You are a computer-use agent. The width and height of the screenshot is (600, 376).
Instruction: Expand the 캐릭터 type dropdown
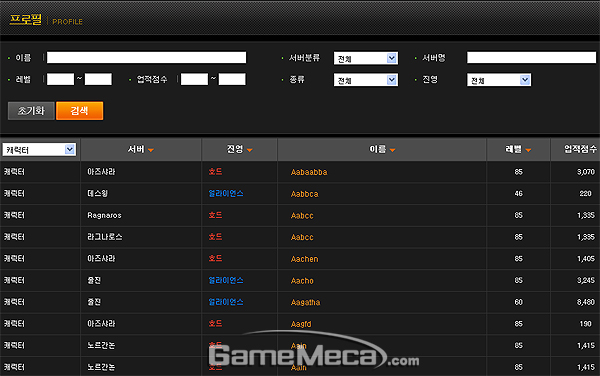[39, 150]
